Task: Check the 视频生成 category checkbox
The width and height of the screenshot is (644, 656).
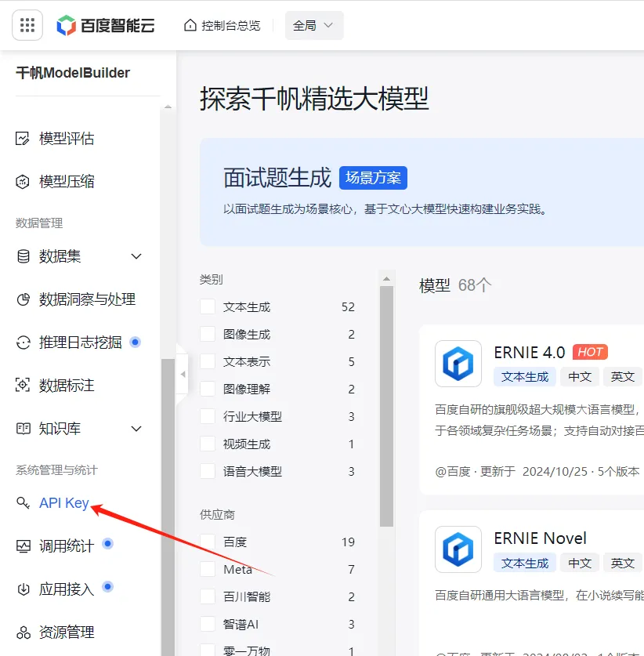Action: [x=208, y=444]
